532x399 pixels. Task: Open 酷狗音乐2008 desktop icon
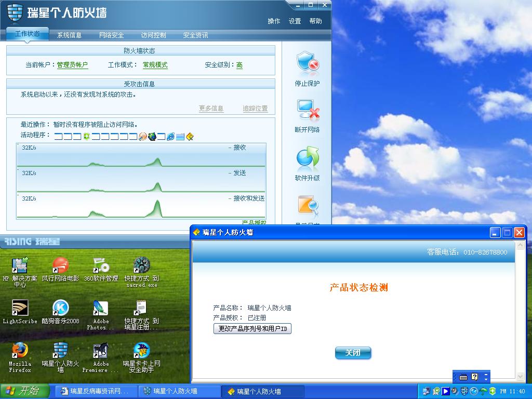60,308
